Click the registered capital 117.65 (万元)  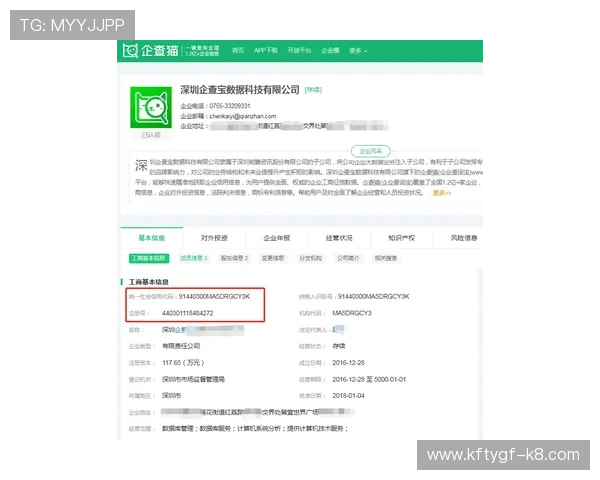point(183,362)
